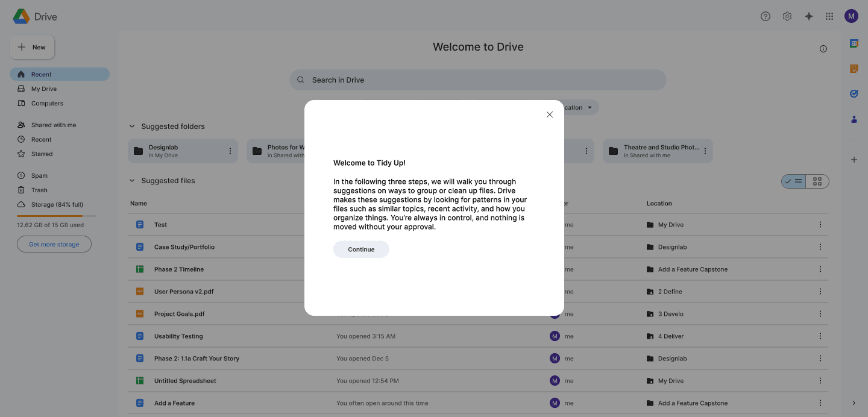The height and width of the screenshot is (417, 868).
Task: Open more actions for Untitled Spreadsheet row
Action: pos(820,381)
